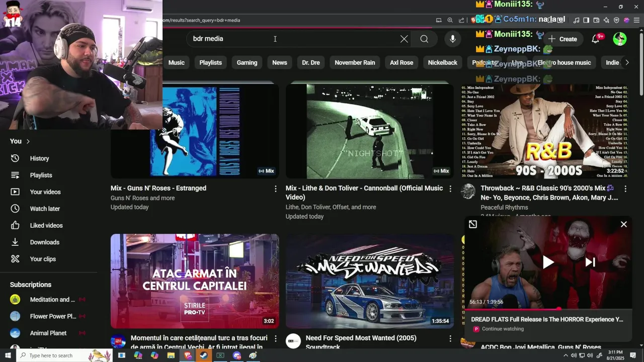
Task: Skip to next video in miniplayer
Action: [x=590, y=262]
